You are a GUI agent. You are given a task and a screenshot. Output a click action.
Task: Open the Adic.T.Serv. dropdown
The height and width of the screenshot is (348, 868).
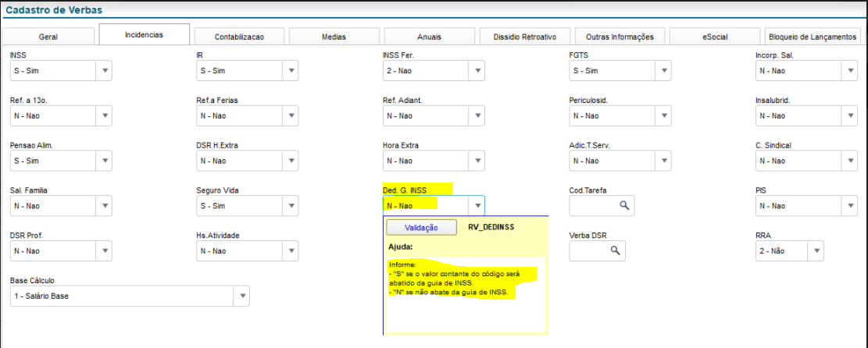coord(663,161)
